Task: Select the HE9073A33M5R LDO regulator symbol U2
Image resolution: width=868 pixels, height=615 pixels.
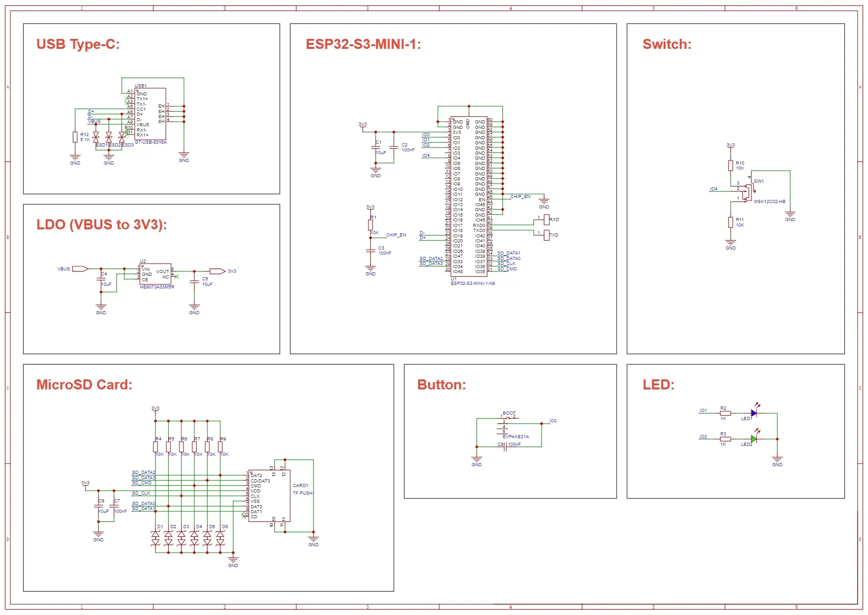Action: point(156,273)
